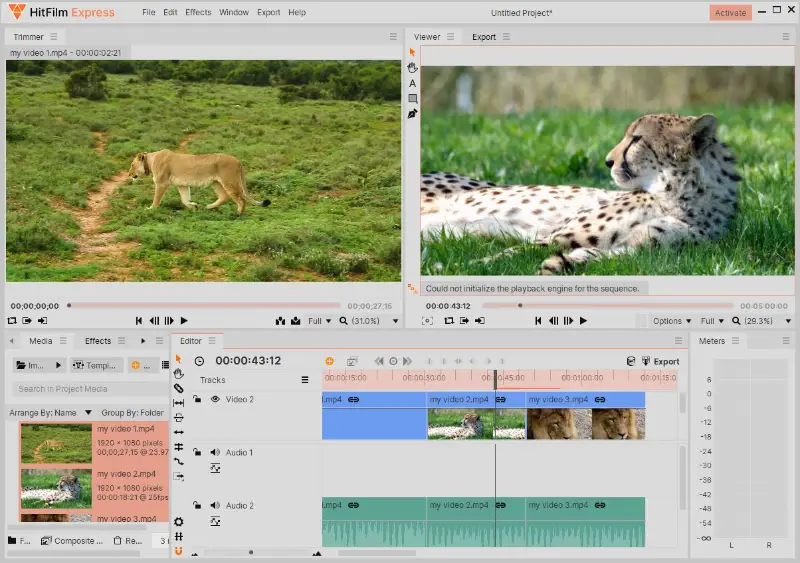Overlay Trimmer clip onto timeline

click(296, 321)
